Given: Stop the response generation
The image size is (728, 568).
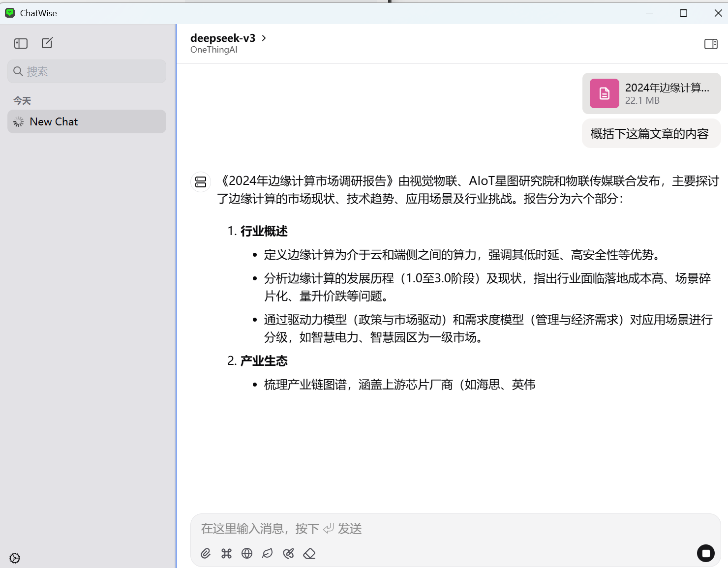Looking at the screenshot, I should click(706, 553).
